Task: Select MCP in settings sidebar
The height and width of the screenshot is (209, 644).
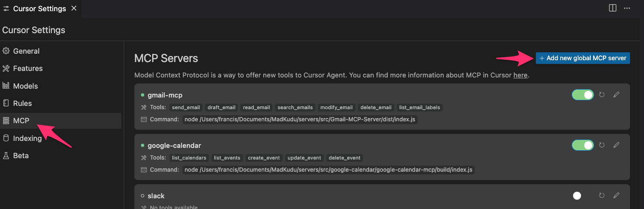Action: 61,121
